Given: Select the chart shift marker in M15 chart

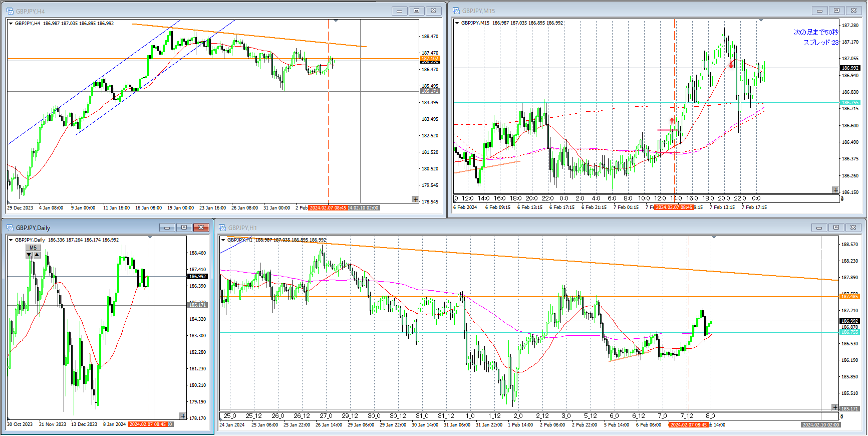Looking at the screenshot, I should coord(761,21).
